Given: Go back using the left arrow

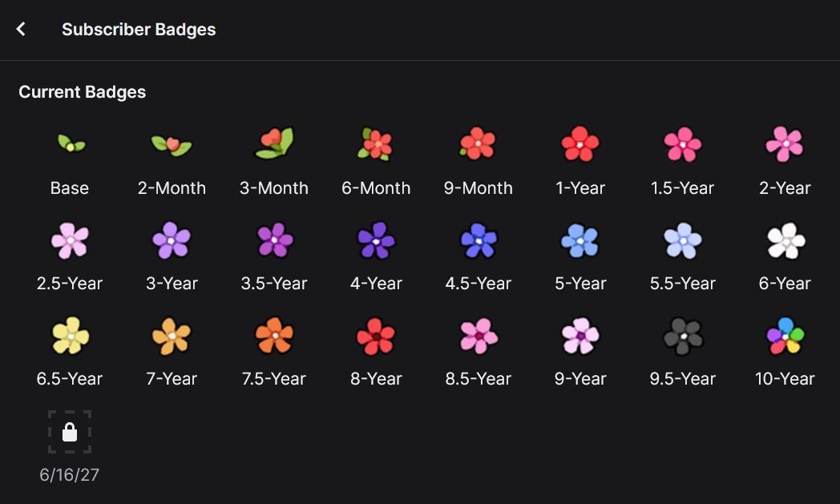Looking at the screenshot, I should (22, 30).
